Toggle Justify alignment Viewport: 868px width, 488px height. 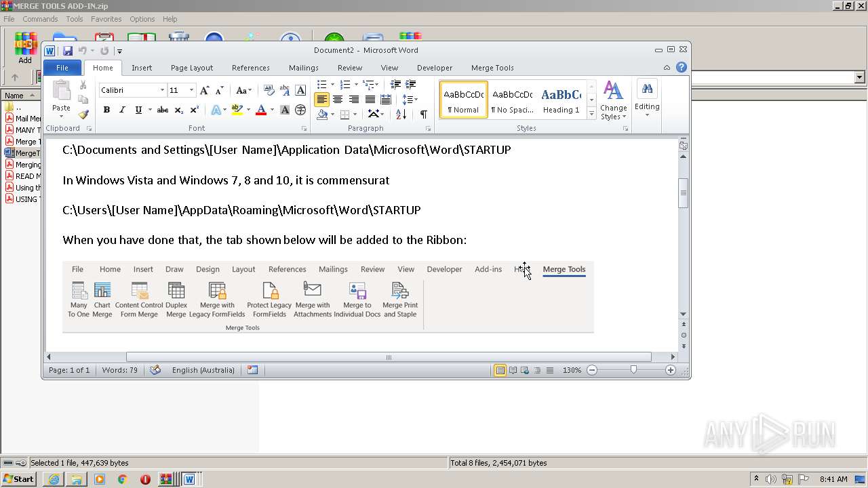(x=370, y=100)
